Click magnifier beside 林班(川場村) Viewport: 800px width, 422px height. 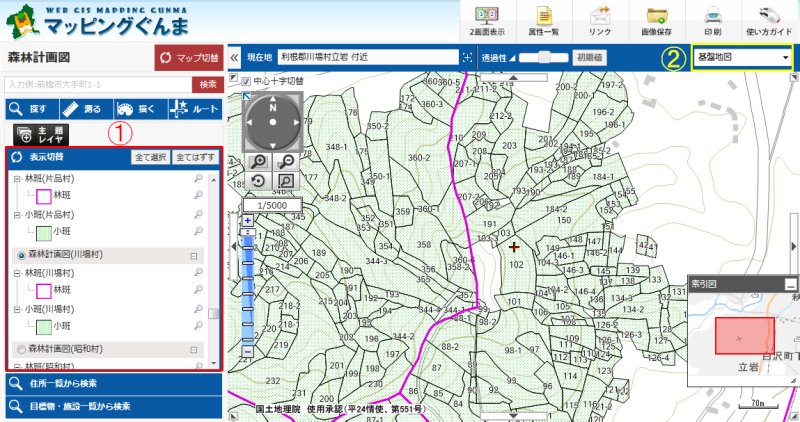198,272
